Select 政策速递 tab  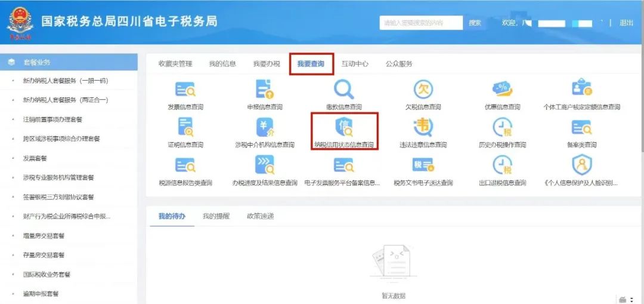(x=261, y=216)
